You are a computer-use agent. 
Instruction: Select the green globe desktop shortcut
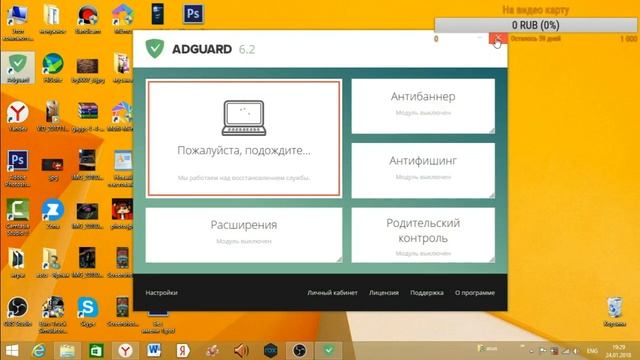[x=53, y=67]
